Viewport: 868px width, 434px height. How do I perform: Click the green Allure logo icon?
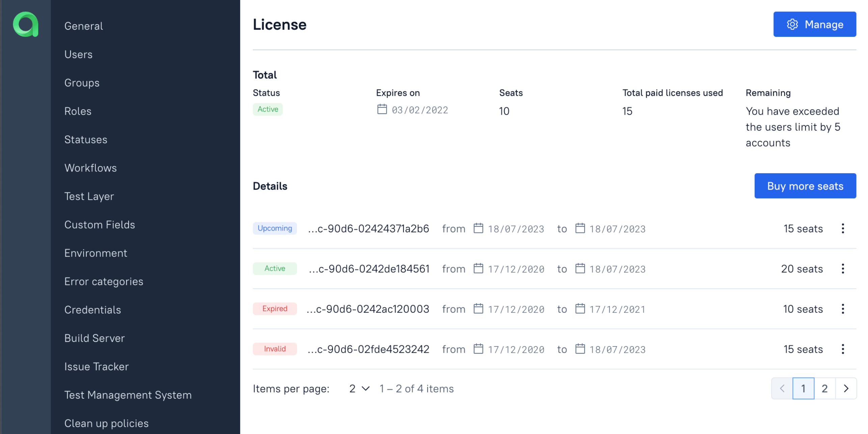point(26,24)
